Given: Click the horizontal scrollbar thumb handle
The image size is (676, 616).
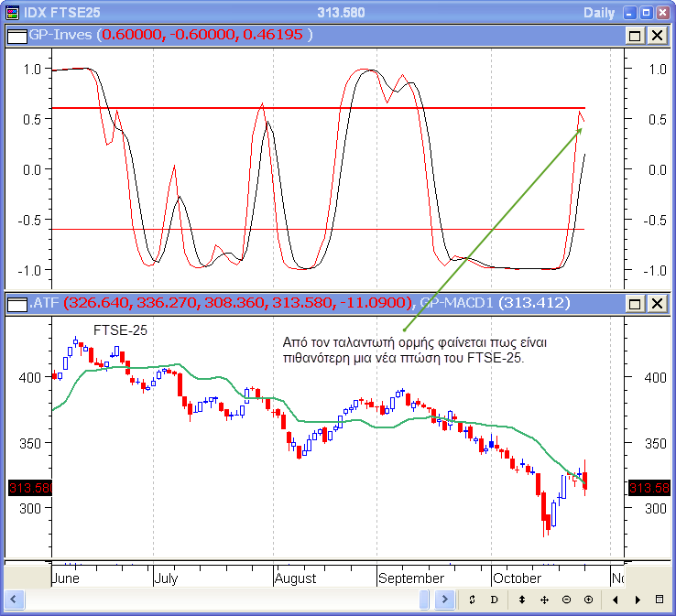Looking at the screenshot, I should (x=424, y=600).
